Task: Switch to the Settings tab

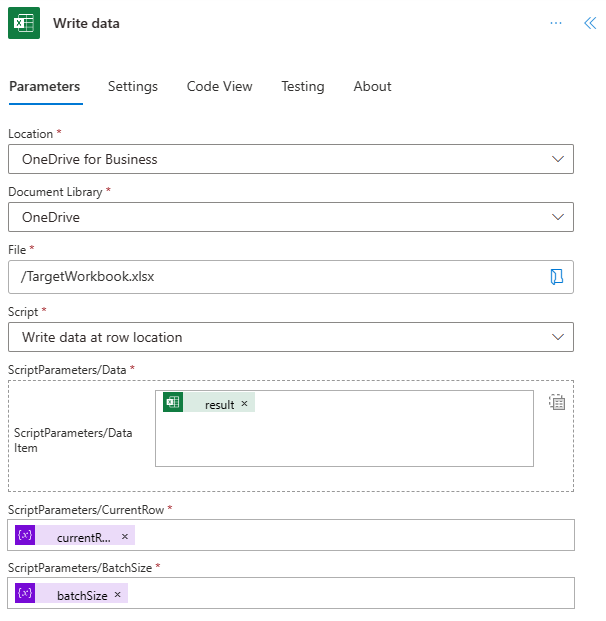Action: click(x=133, y=86)
